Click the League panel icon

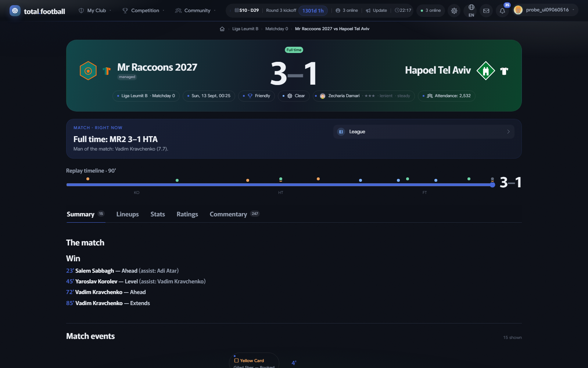(341, 132)
